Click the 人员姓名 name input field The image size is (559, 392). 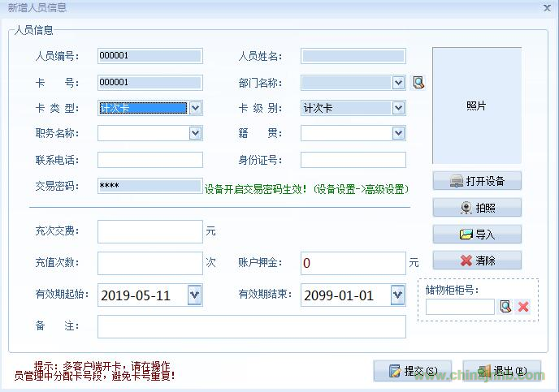pyautogui.click(x=353, y=56)
